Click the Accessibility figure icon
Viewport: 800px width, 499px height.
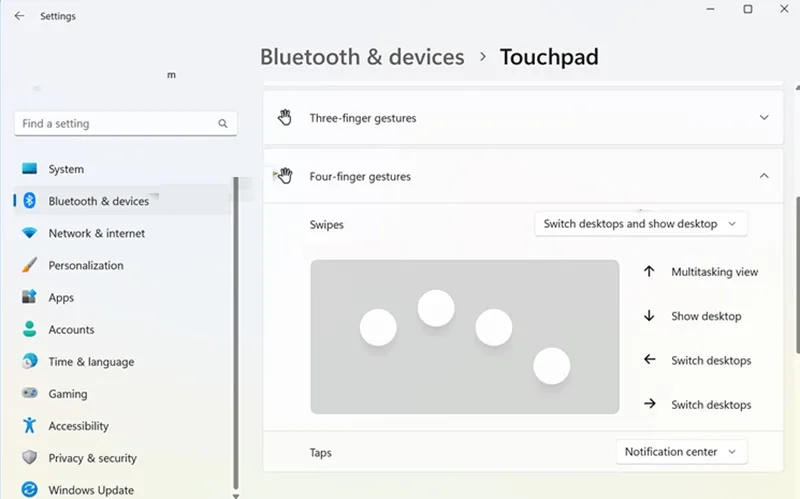click(30, 425)
